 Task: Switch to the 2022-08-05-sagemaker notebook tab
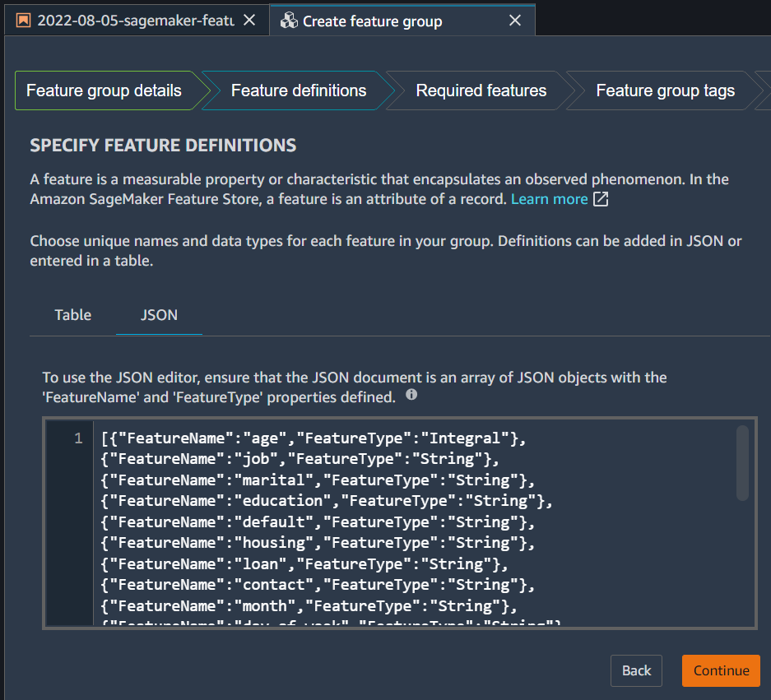[x=137, y=21]
